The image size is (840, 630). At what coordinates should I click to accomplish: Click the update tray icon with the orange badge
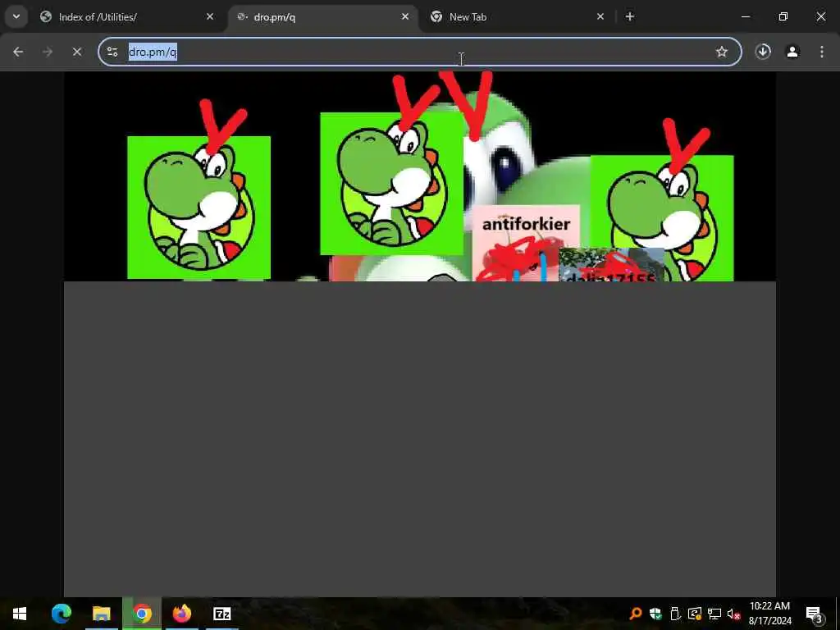tap(695, 614)
